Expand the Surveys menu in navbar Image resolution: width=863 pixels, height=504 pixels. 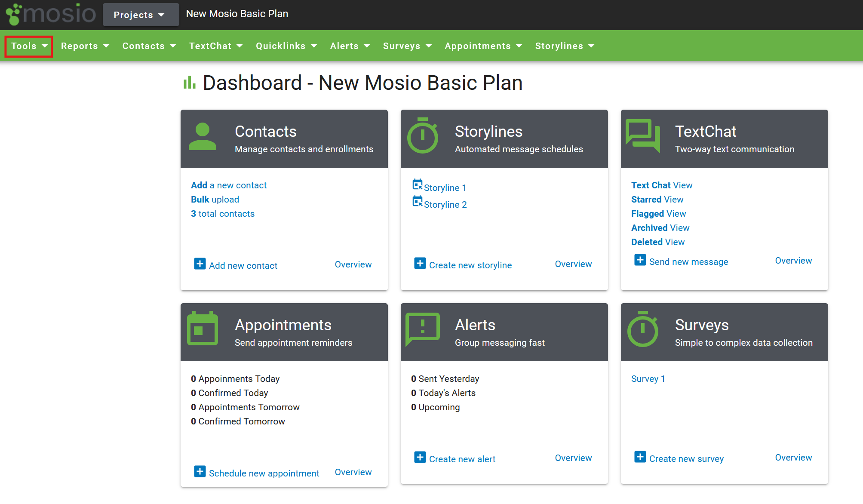tap(407, 46)
